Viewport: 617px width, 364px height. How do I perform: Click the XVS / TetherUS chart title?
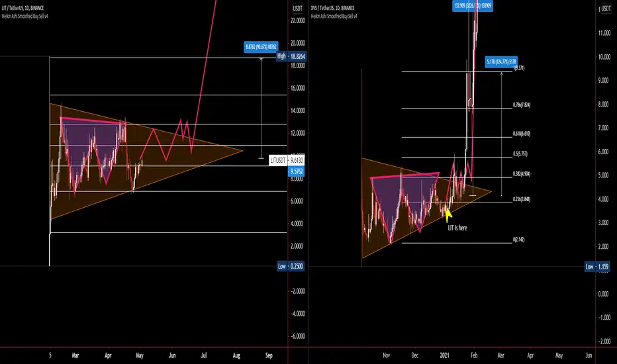coord(332,8)
